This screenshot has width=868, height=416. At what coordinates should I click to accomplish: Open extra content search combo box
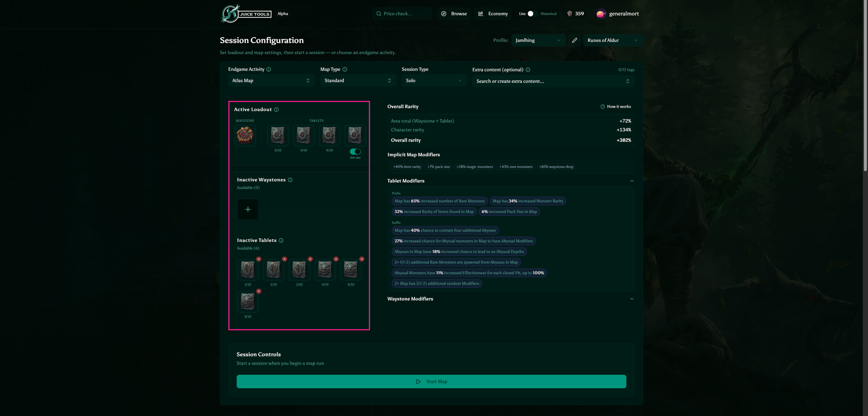(x=553, y=81)
